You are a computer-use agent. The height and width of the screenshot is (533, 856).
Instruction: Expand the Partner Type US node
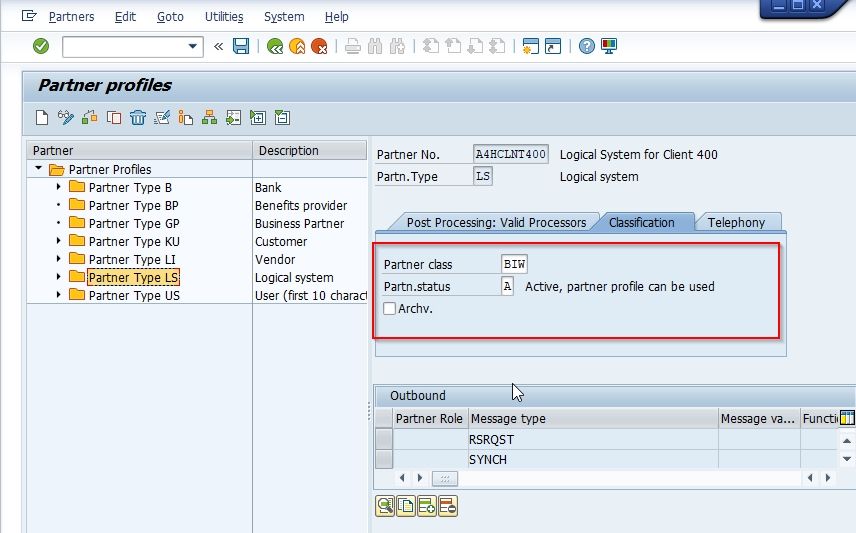tap(58, 295)
